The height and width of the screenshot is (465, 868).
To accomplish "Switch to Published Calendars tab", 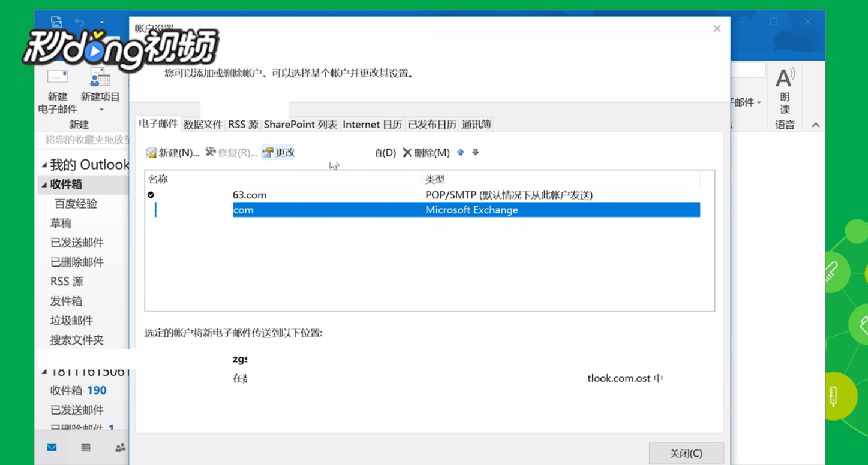I will 432,125.
